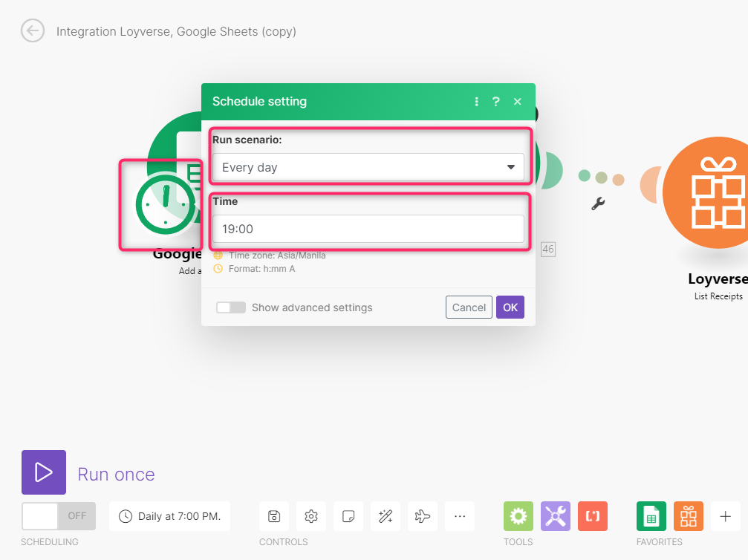Select the airplane icon in Controls
This screenshot has width=748, height=560.
422,515
